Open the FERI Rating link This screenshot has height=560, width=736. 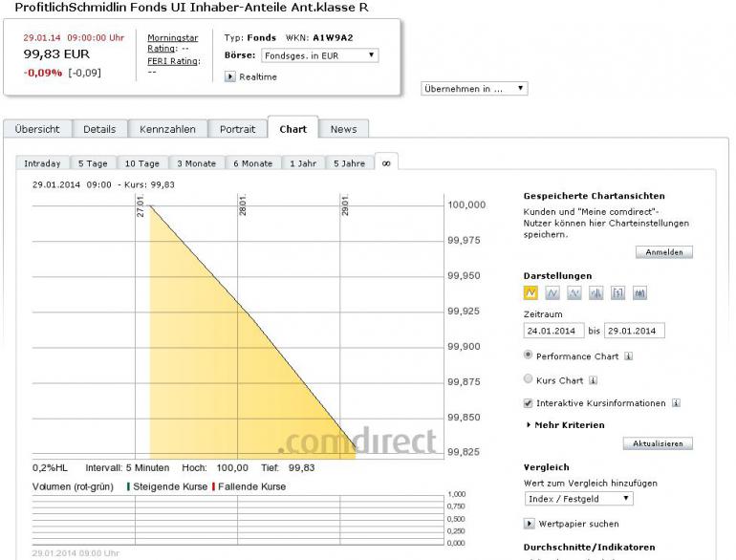[173, 61]
